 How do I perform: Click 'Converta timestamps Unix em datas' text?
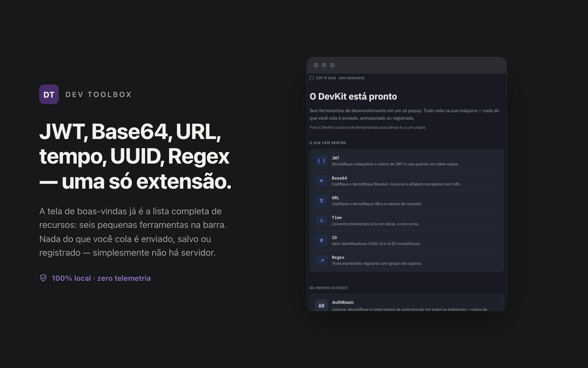coord(376,224)
